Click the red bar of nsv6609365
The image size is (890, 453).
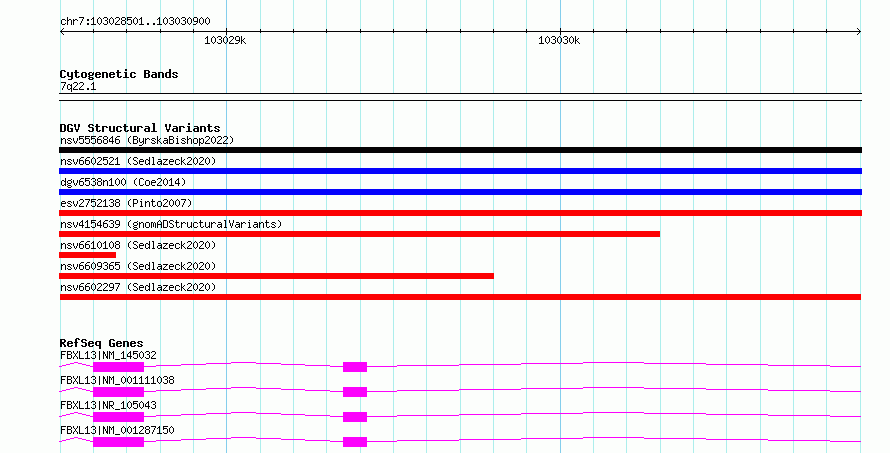pyautogui.click(x=276, y=276)
